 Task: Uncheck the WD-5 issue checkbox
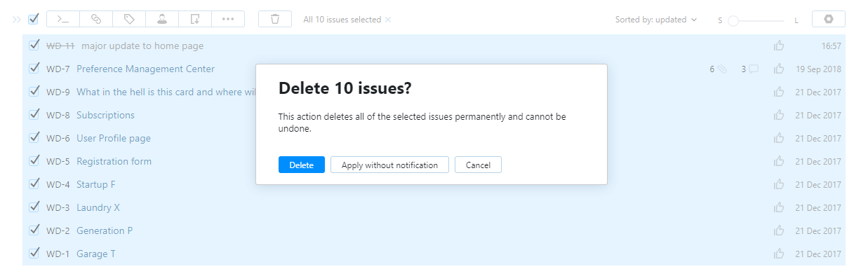coord(34,161)
